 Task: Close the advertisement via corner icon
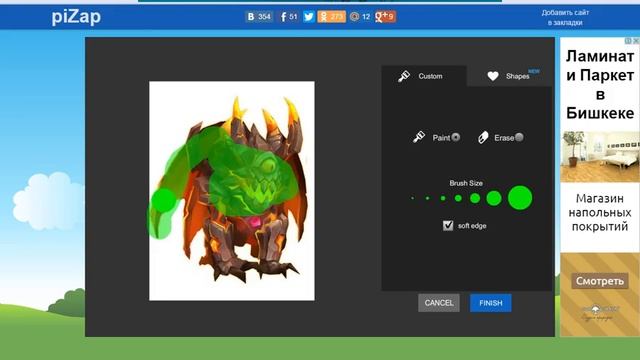tap(636, 41)
